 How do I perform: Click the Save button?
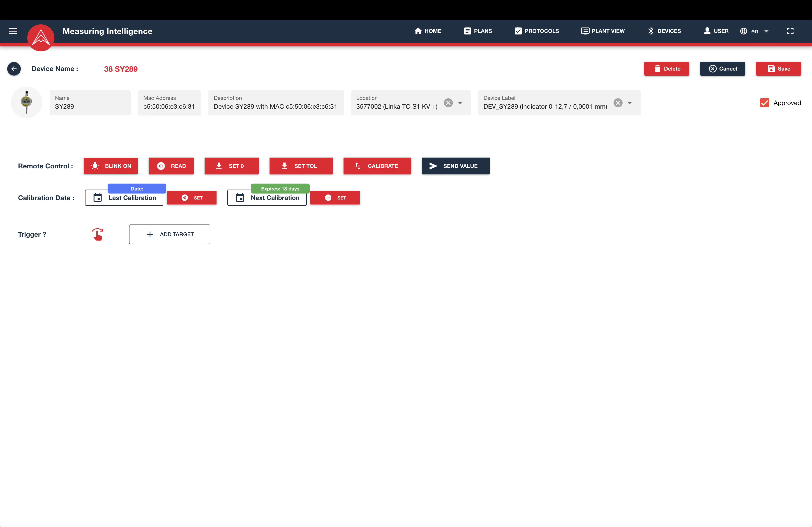pos(778,68)
